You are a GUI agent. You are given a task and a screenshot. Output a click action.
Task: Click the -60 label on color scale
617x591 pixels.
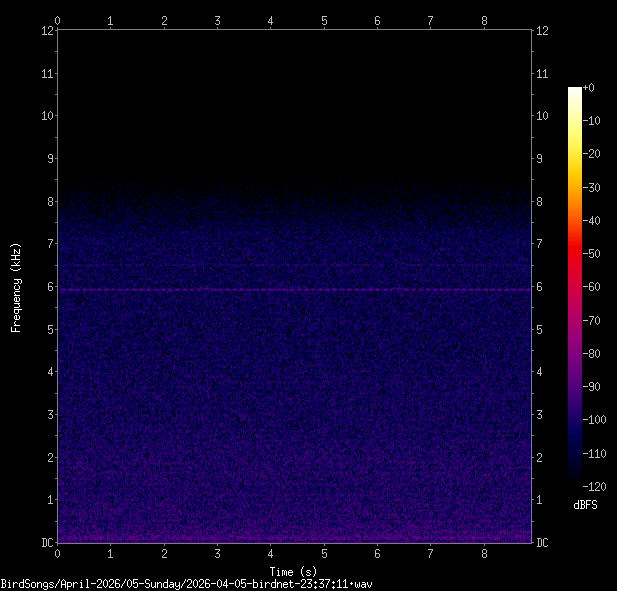(592, 287)
